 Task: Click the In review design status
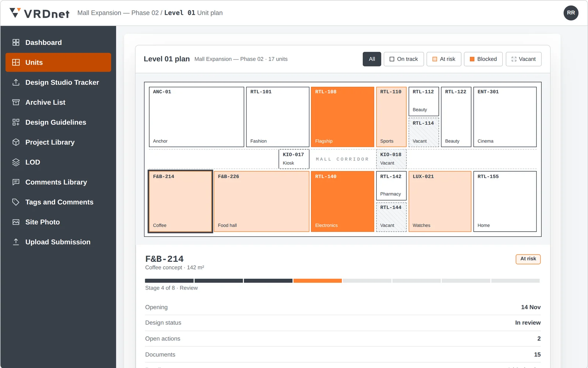click(x=528, y=323)
